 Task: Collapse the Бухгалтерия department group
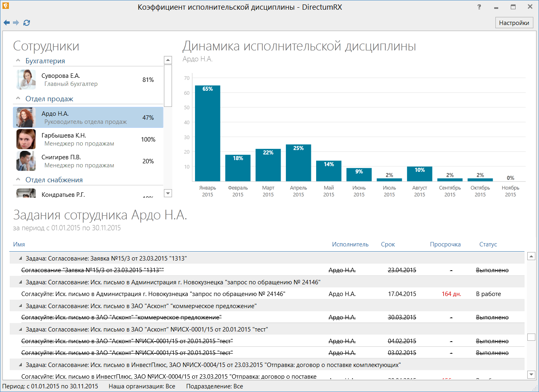18,60
